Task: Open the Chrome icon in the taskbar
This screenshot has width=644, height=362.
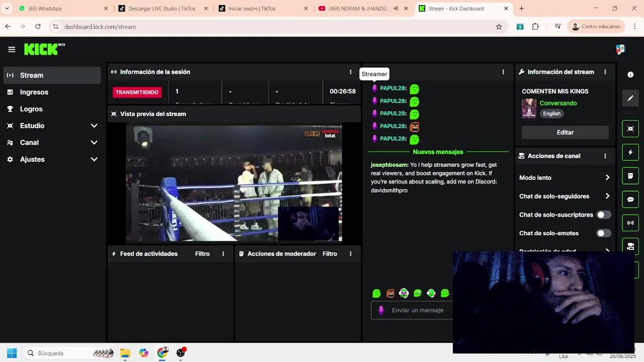Action: [x=162, y=353]
